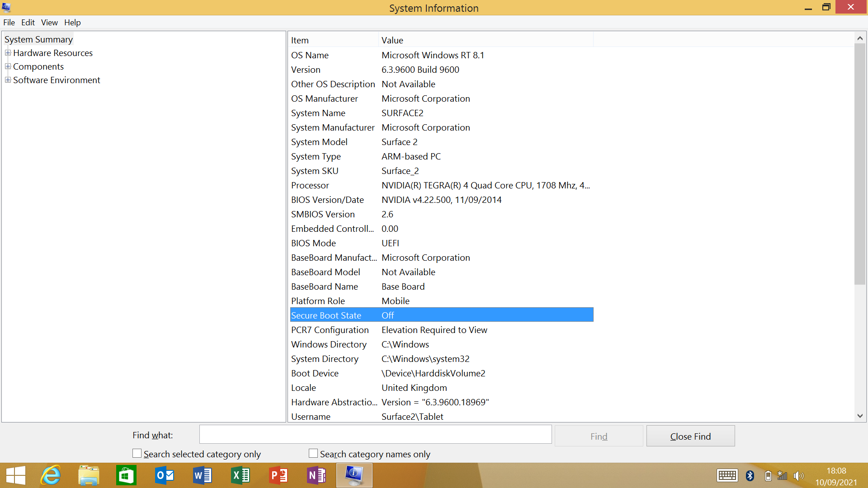Launch Outlook from the taskbar
The width and height of the screenshot is (868, 488).
pyautogui.click(x=164, y=475)
